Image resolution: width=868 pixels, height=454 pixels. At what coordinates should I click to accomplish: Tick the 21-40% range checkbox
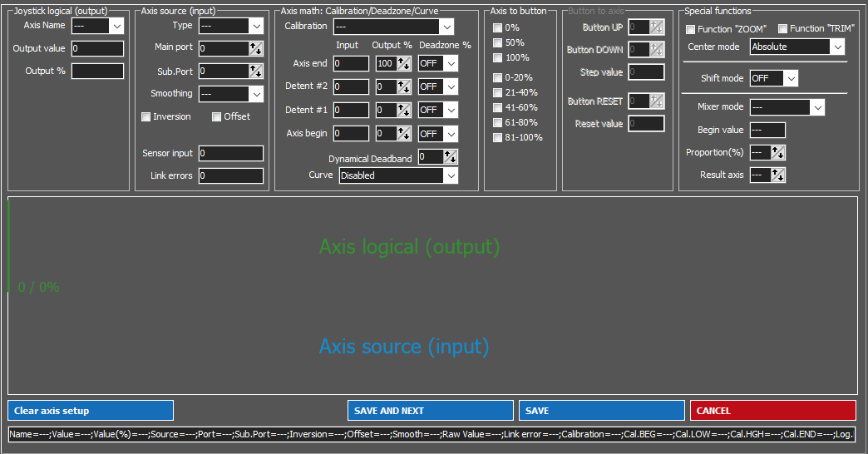point(498,92)
